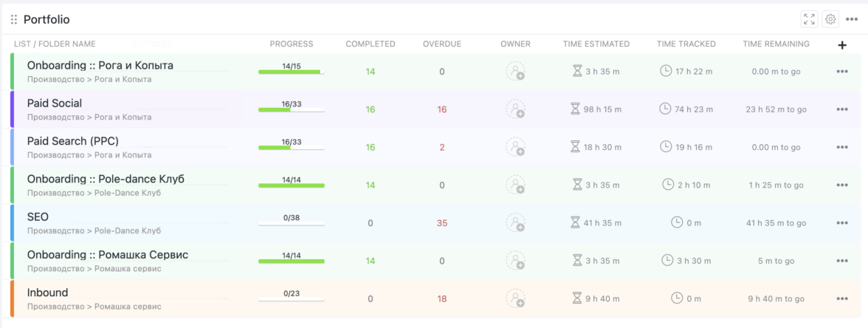Open row options for Onboarding :: Pole-dance Клуб
Image resolution: width=868 pixels, height=328 pixels.
842,185
